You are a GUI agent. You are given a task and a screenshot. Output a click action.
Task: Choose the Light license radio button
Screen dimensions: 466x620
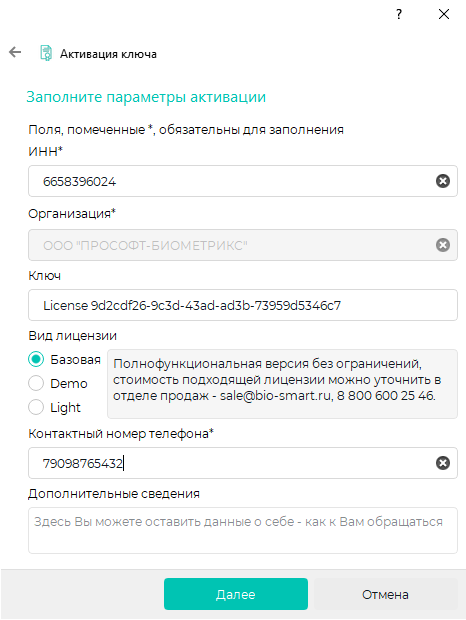tap(36, 407)
